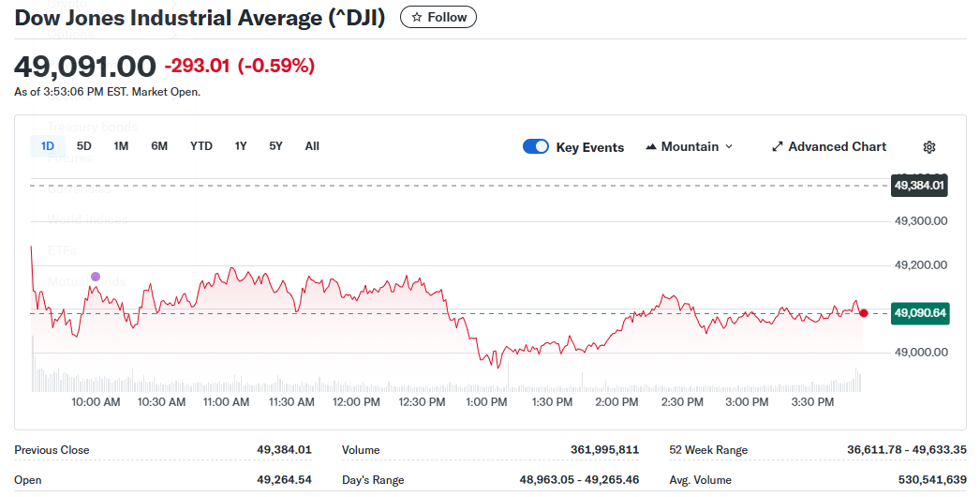This screenshot has width=980, height=497.
Task: Select the 1M time range tab
Action: (x=121, y=146)
